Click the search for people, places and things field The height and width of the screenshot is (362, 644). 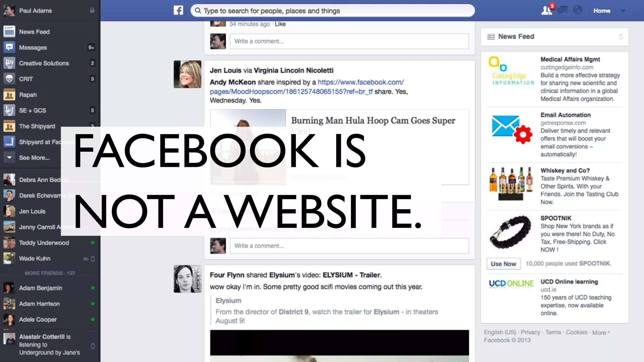tap(332, 11)
